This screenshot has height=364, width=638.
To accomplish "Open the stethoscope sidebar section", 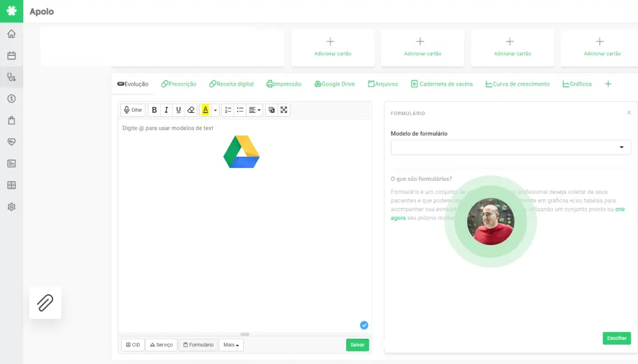I will coord(11,77).
